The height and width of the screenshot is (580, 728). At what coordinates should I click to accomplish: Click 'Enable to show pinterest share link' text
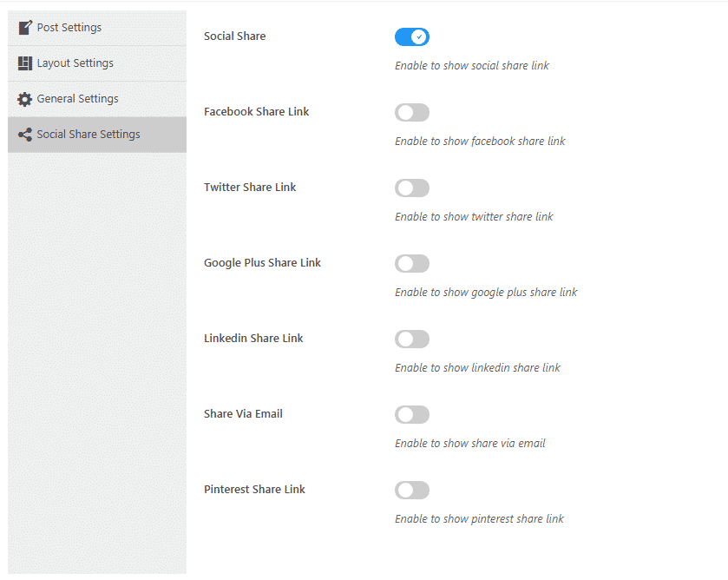point(479,518)
